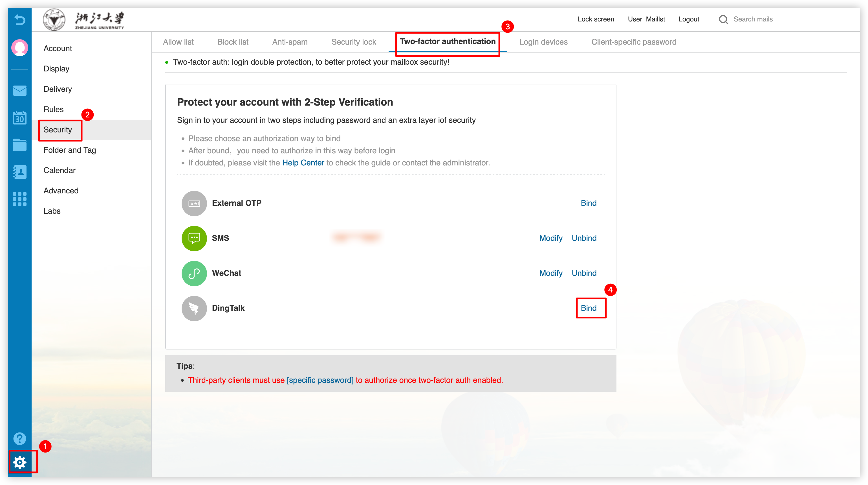The image size is (868, 485).
Task: Click the apps grid icon
Action: [19, 199]
